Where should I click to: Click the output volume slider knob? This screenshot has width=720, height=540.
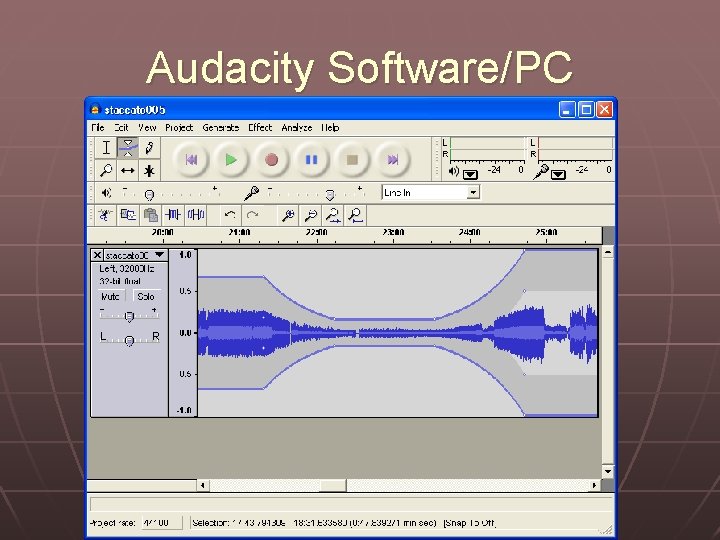click(x=149, y=195)
